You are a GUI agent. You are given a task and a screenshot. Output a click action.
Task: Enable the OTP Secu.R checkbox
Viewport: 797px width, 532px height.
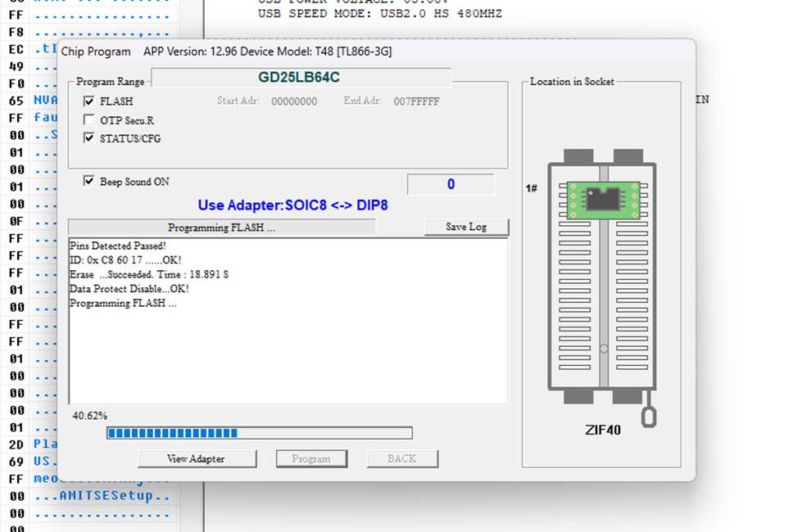89,120
